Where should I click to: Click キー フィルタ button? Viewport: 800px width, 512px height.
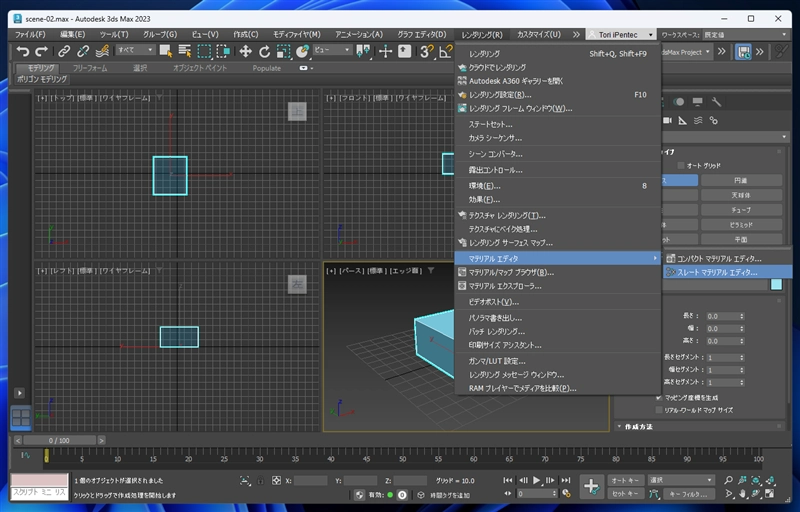(688, 494)
